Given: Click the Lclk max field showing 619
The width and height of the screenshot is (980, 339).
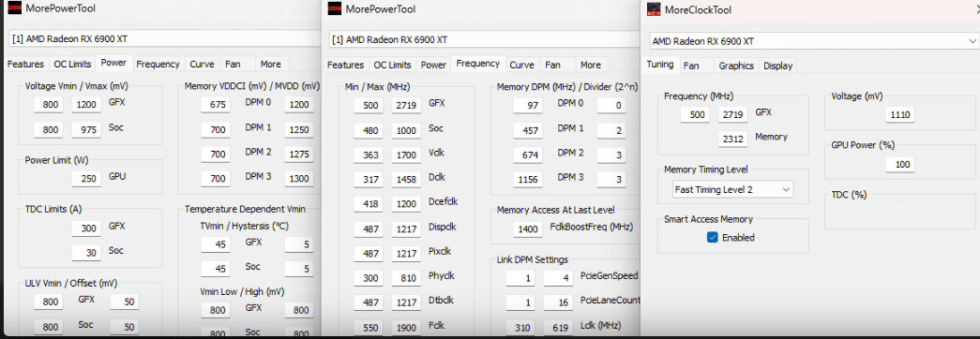Looking at the screenshot, I should click(559, 327).
